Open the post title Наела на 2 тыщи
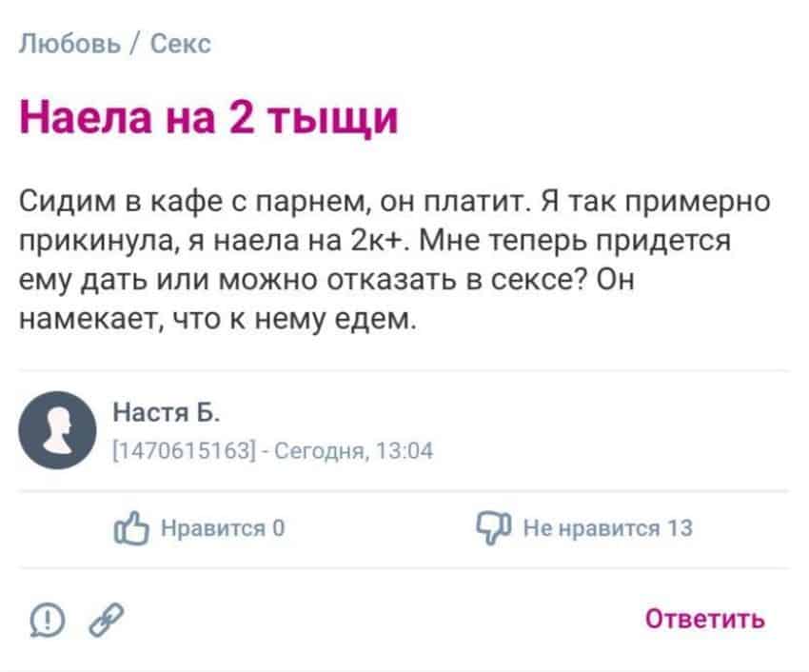Viewport: 809px width, 672px height. tap(209, 118)
